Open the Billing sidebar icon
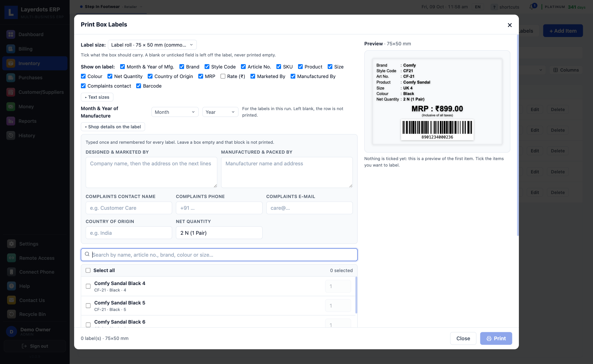This screenshot has height=364, width=593. pyautogui.click(x=11, y=49)
